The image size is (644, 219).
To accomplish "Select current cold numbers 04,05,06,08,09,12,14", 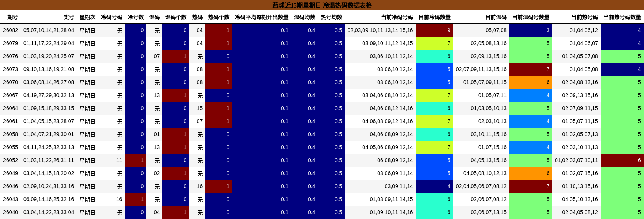I will click(387, 147).
